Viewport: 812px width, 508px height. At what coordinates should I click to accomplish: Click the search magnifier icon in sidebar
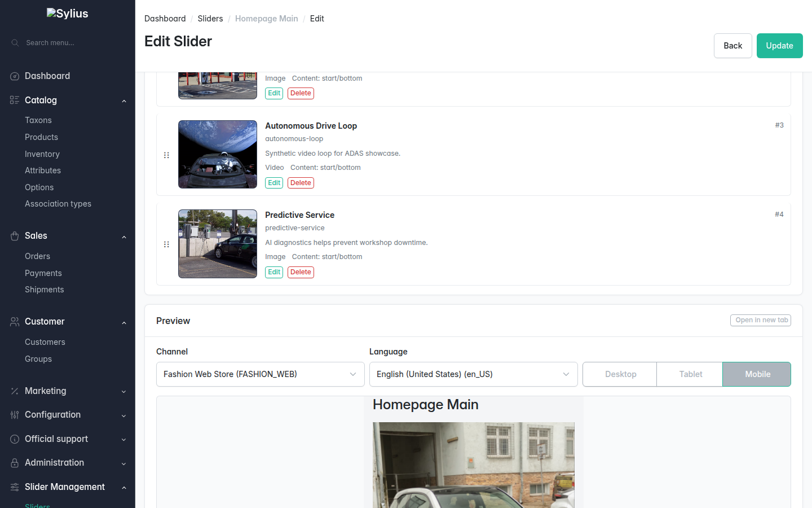pyautogui.click(x=15, y=43)
